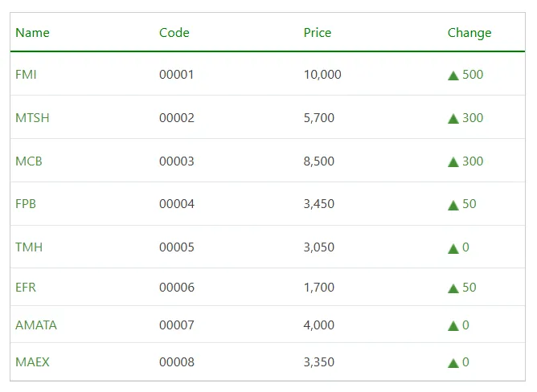537x392 pixels.
Task: Click the up-arrow icon in MCB row
Action: point(453,162)
